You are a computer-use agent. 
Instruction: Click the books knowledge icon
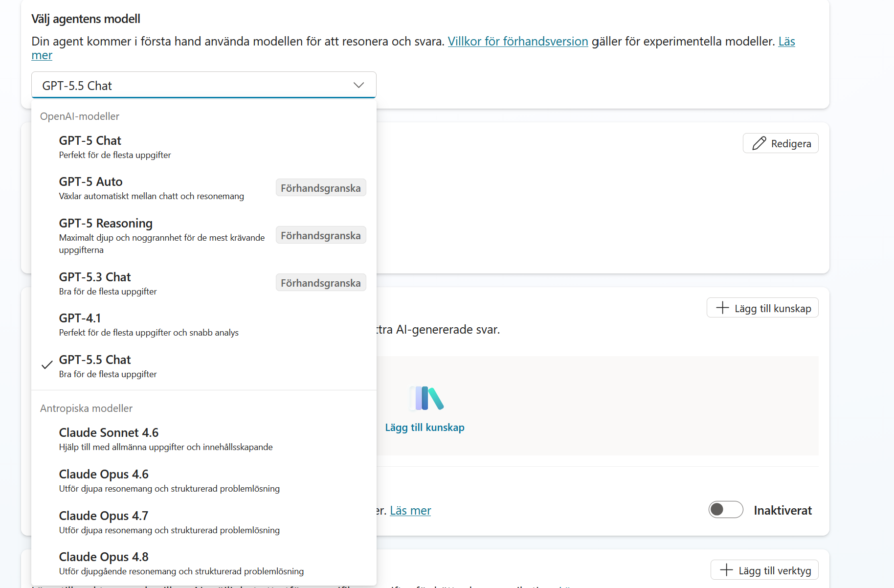click(x=426, y=398)
